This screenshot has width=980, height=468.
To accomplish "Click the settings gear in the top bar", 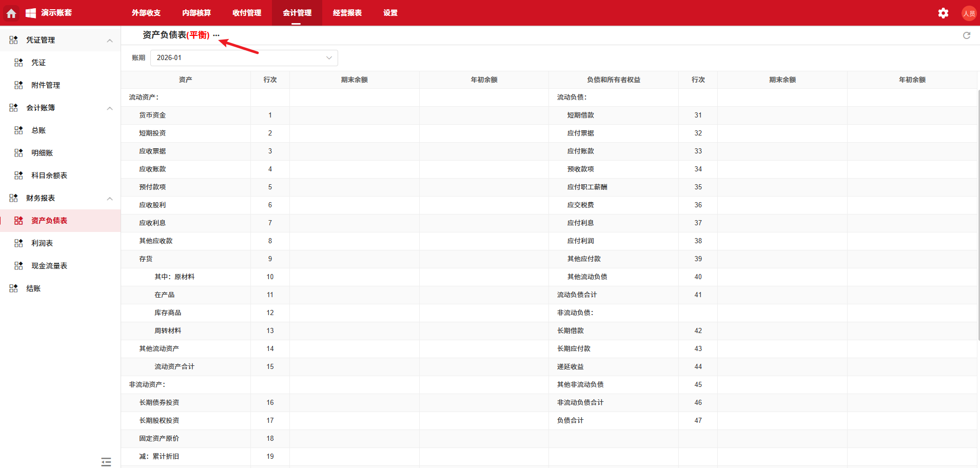I will tap(943, 13).
